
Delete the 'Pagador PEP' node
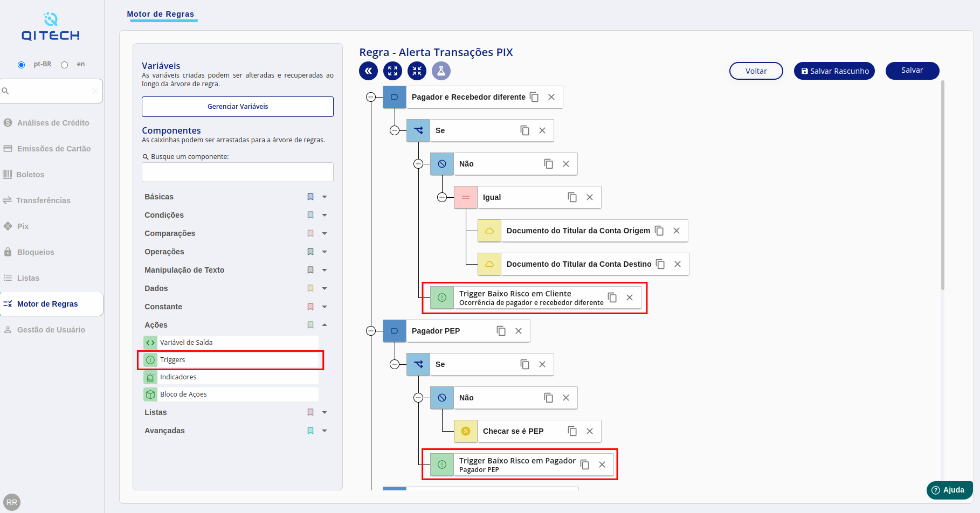(519, 331)
